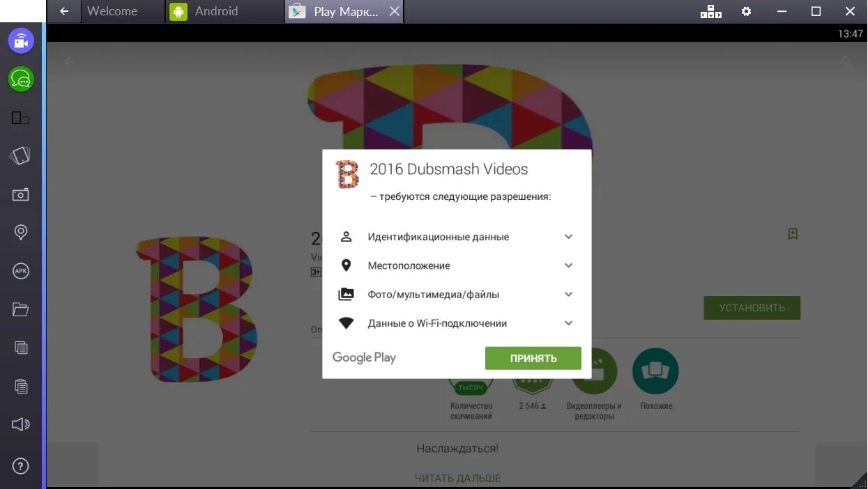Image resolution: width=868 pixels, height=489 pixels.
Task: Click the 'ЧИТАТЬ ДАЛЬШЕ' link
Action: pos(458,478)
